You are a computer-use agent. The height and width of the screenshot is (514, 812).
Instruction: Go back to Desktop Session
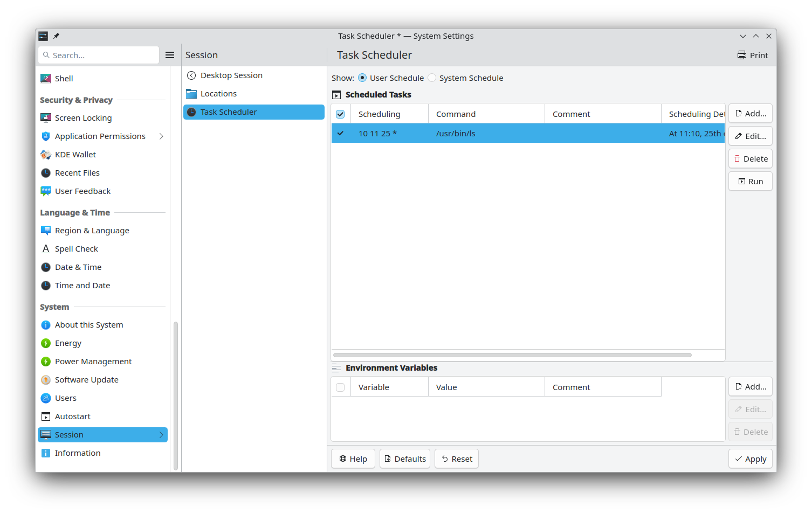(x=253, y=75)
